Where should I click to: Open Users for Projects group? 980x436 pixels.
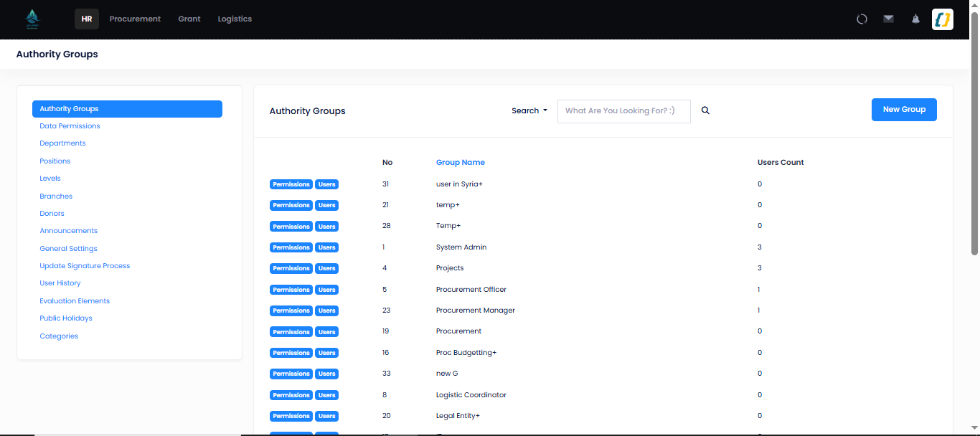point(326,268)
